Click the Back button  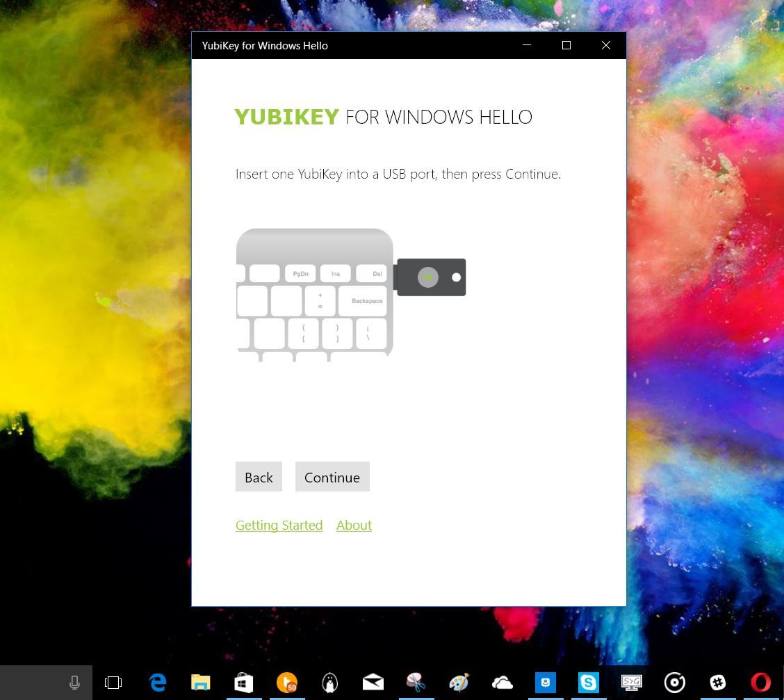coord(259,477)
